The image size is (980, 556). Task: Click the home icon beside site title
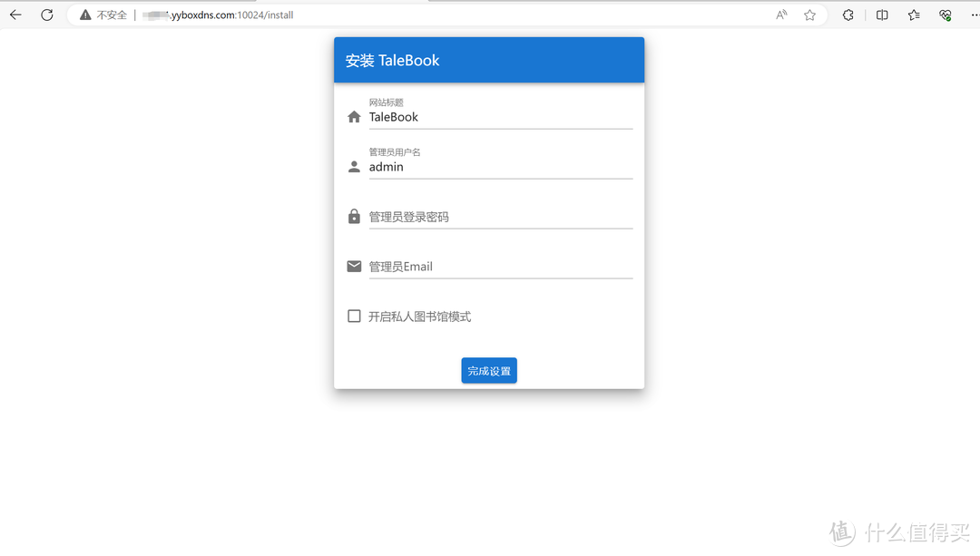354,117
